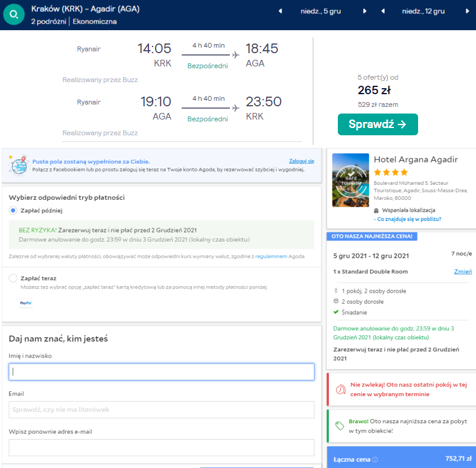Click the Zaloguj się link
This screenshot has height=468, width=476.
302,161
